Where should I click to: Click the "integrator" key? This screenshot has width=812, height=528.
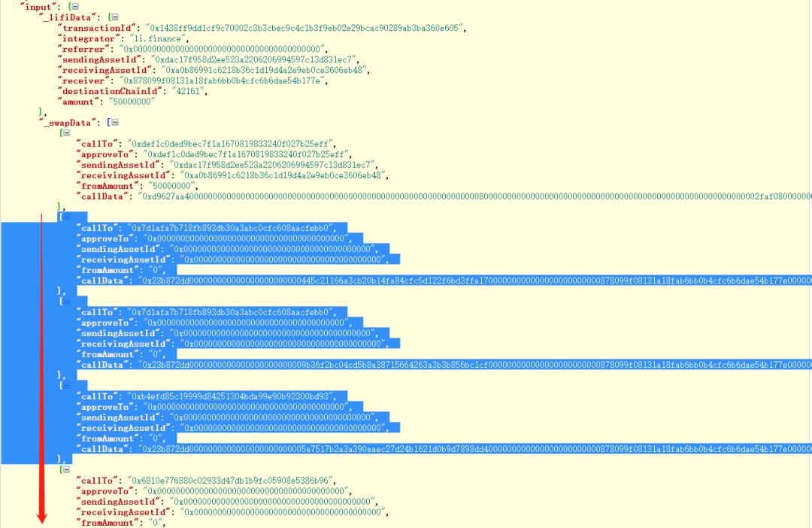pos(89,38)
